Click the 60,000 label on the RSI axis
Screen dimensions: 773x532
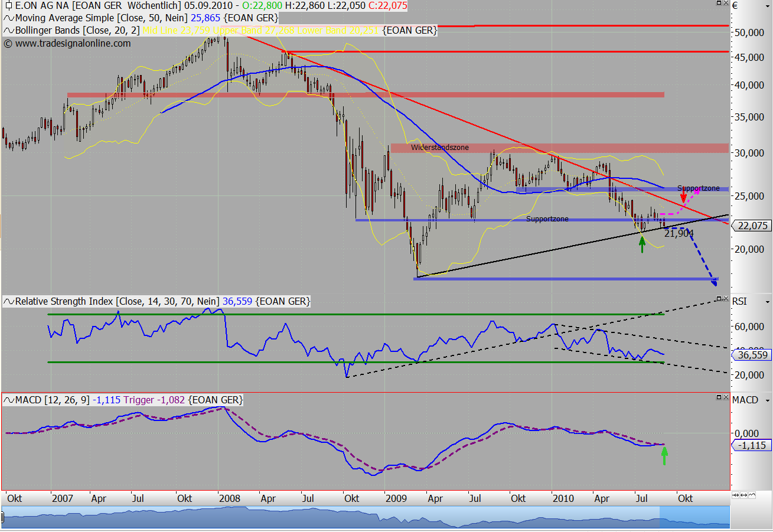(x=751, y=326)
